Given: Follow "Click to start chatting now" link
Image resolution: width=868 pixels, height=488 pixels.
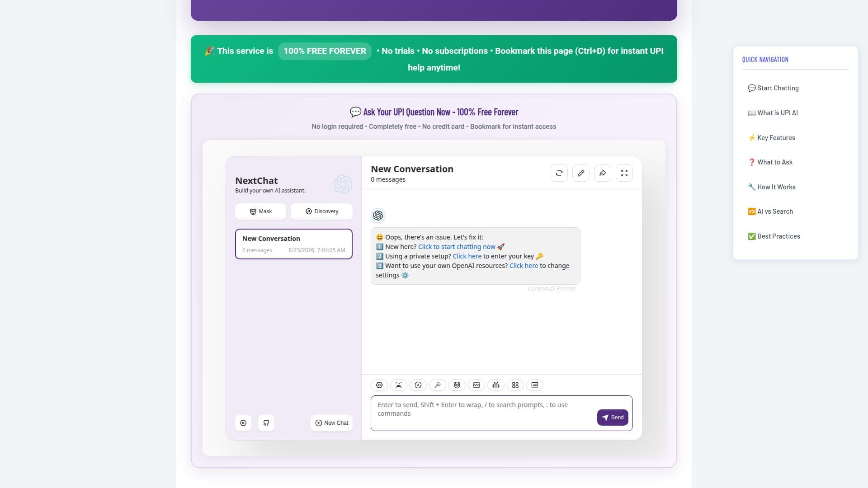Looking at the screenshot, I should (457, 247).
